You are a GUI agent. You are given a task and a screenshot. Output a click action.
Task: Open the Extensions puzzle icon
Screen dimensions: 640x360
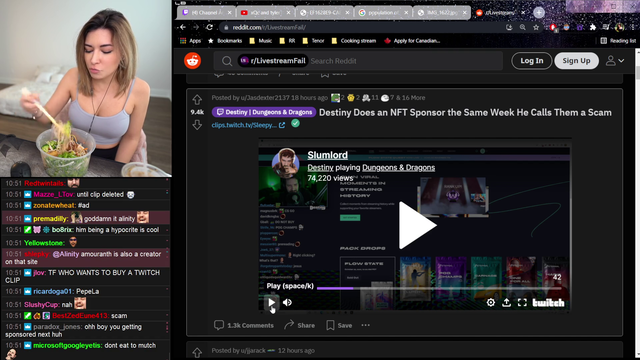point(593,27)
